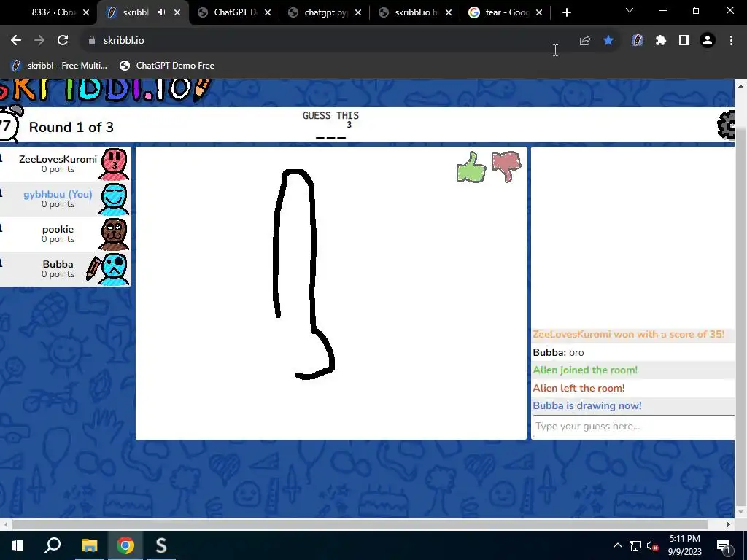This screenshot has width=747, height=560.
Task: Give the drawing a thumbs up
Action: (471, 167)
